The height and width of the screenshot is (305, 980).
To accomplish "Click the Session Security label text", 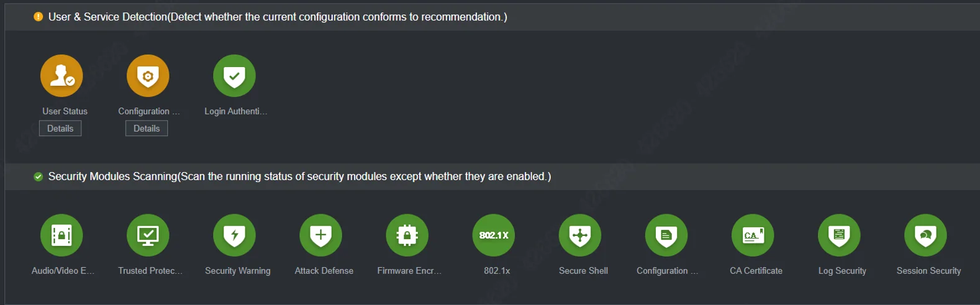I will (x=928, y=271).
